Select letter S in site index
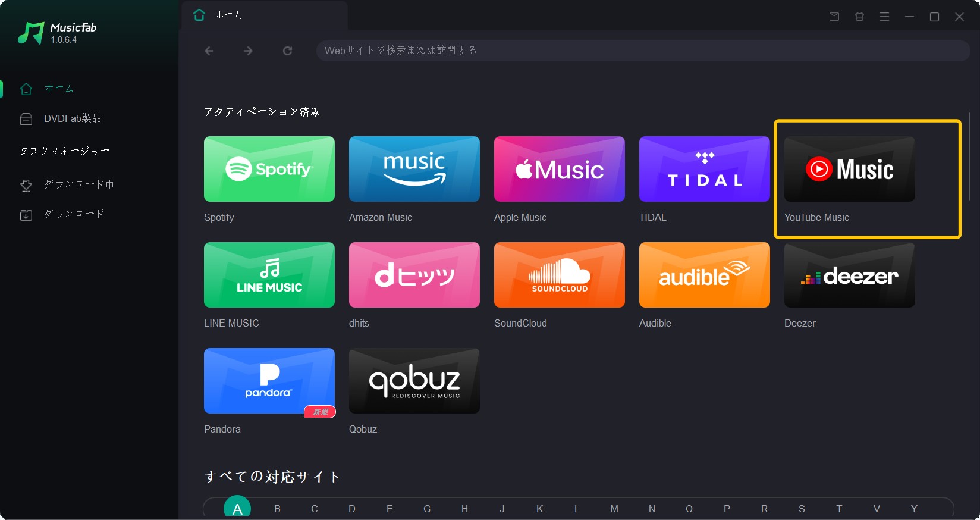 pyautogui.click(x=802, y=509)
